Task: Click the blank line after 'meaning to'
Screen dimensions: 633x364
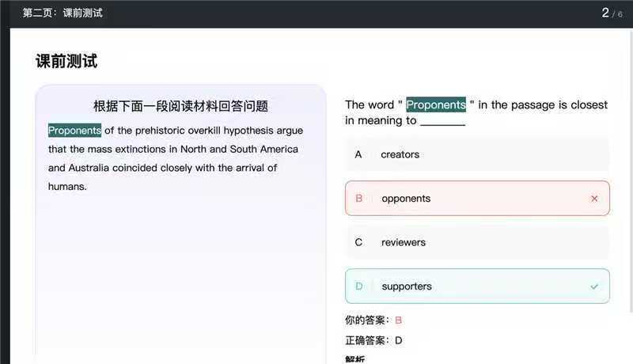Action: (x=442, y=122)
